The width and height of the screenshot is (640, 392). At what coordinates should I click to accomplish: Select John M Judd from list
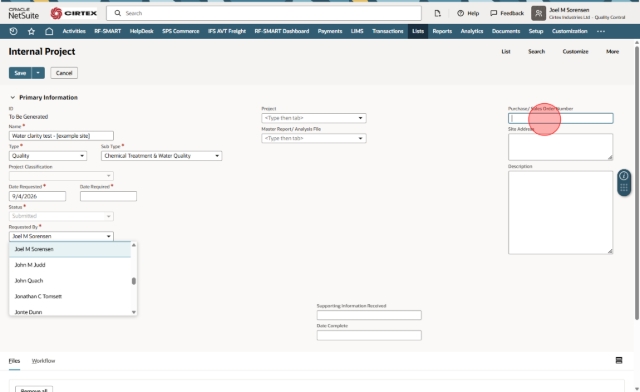pyautogui.click(x=70, y=265)
